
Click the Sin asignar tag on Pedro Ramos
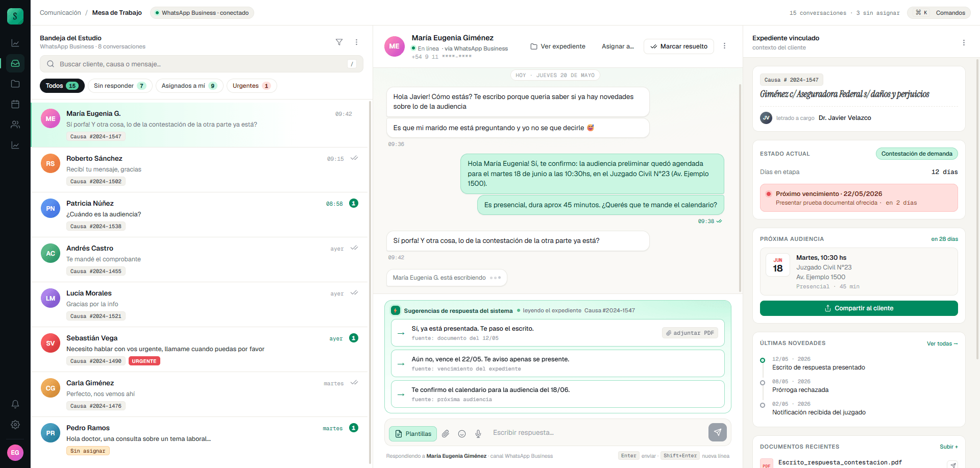88,451
